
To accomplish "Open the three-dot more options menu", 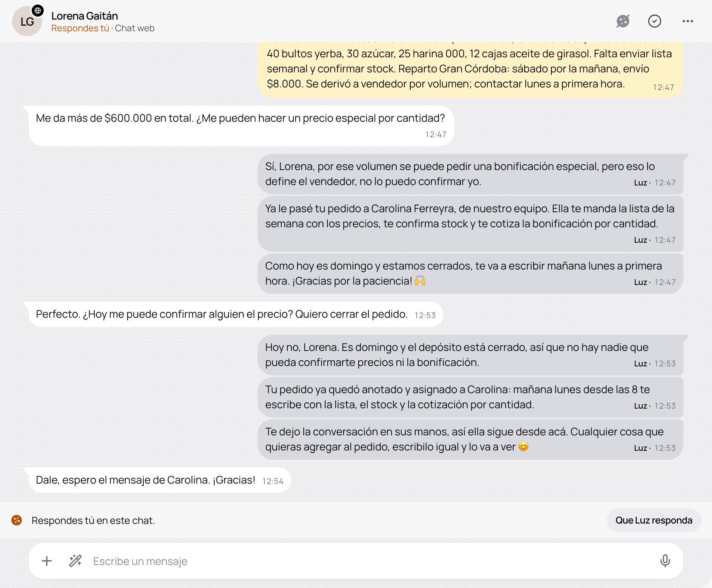I will [x=688, y=21].
